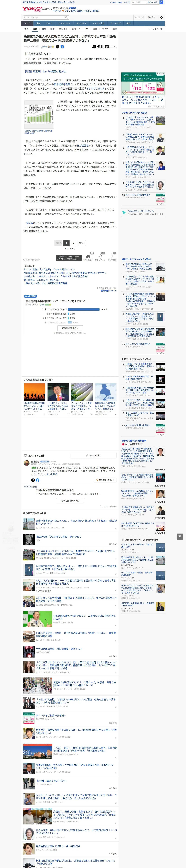Open the 経済 category

(x=52, y=29)
